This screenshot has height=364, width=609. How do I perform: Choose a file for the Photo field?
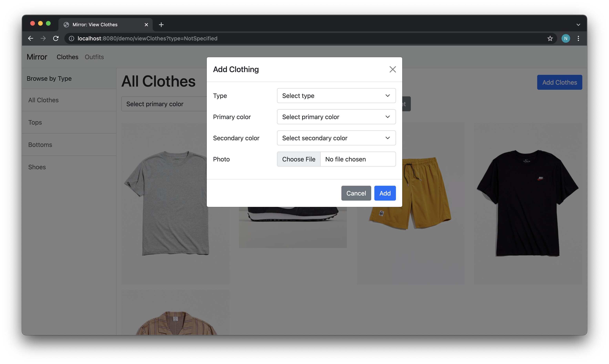[x=298, y=159]
